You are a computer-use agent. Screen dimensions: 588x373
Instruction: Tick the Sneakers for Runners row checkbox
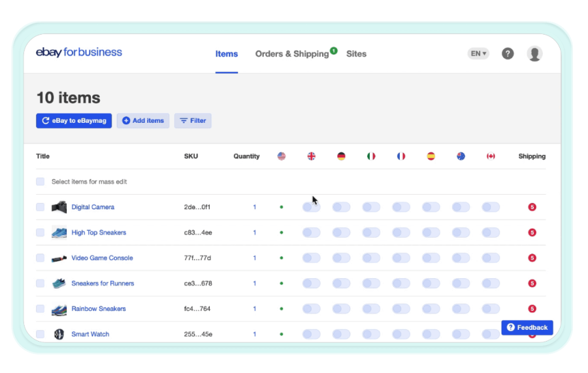coord(40,284)
